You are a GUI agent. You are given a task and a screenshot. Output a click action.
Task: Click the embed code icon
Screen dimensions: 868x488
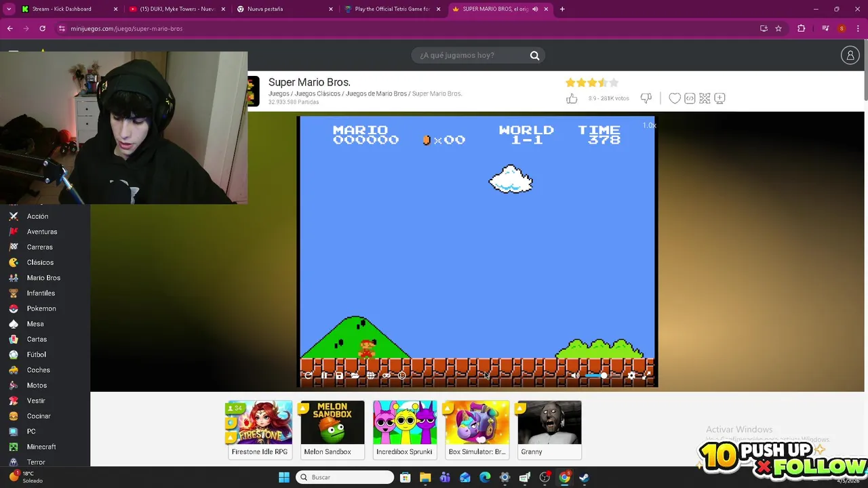[690, 98]
